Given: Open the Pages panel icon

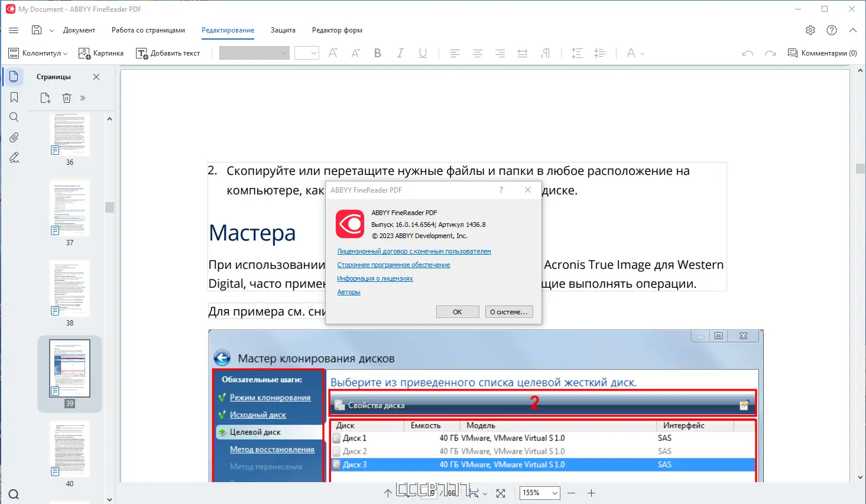Looking at the screenshot, I should [x=13, y=76].
